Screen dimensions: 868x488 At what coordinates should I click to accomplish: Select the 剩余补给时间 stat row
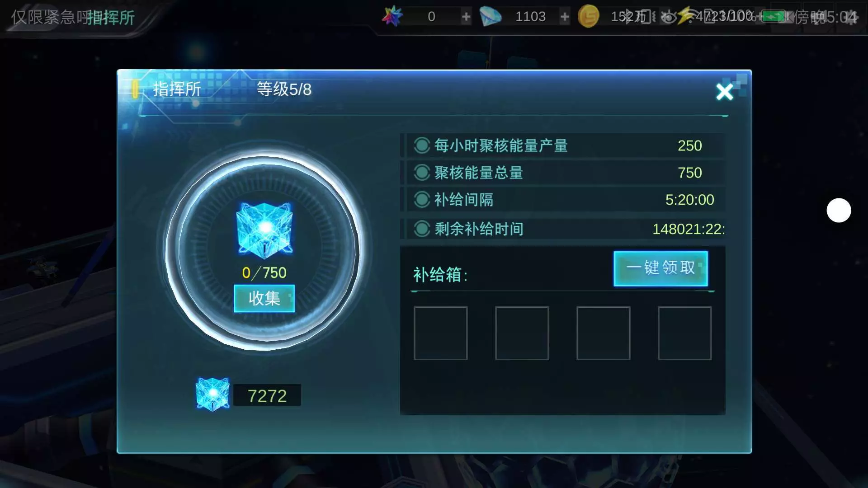click(x=563, y=229)
